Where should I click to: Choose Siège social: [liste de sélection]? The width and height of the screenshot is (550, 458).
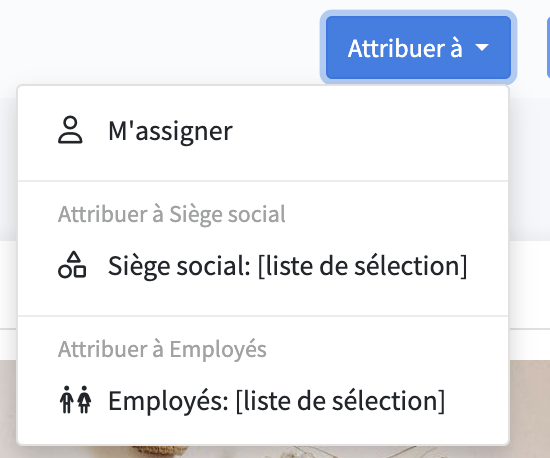pyautogui.click(x=263, y=266)
